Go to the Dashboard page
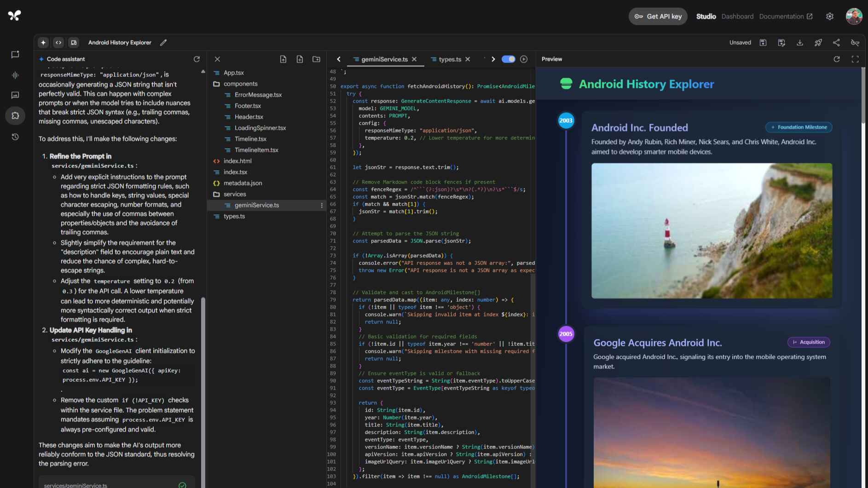 [737, 16]
